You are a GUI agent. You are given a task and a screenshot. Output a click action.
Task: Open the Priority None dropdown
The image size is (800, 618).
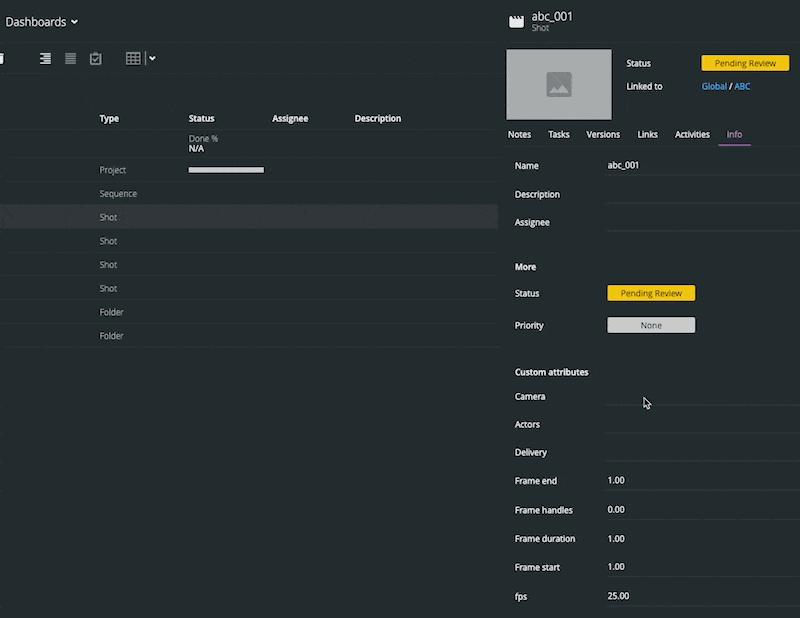tap(651, 325)
